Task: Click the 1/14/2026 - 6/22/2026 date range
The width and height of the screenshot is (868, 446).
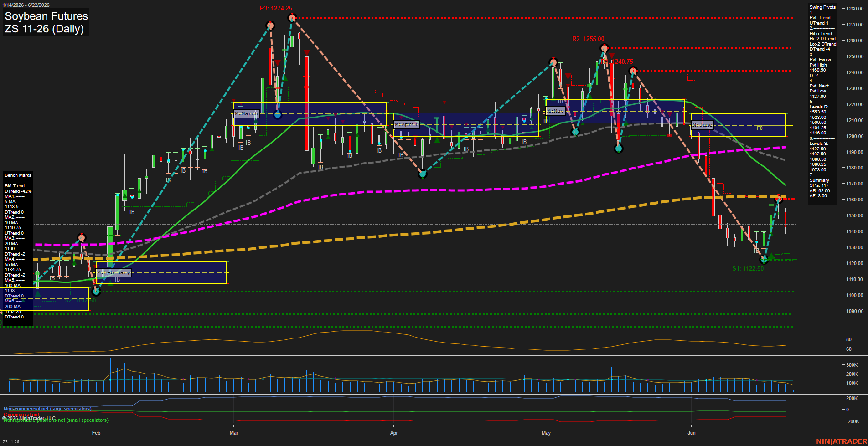Action: [x=26, y=5]
